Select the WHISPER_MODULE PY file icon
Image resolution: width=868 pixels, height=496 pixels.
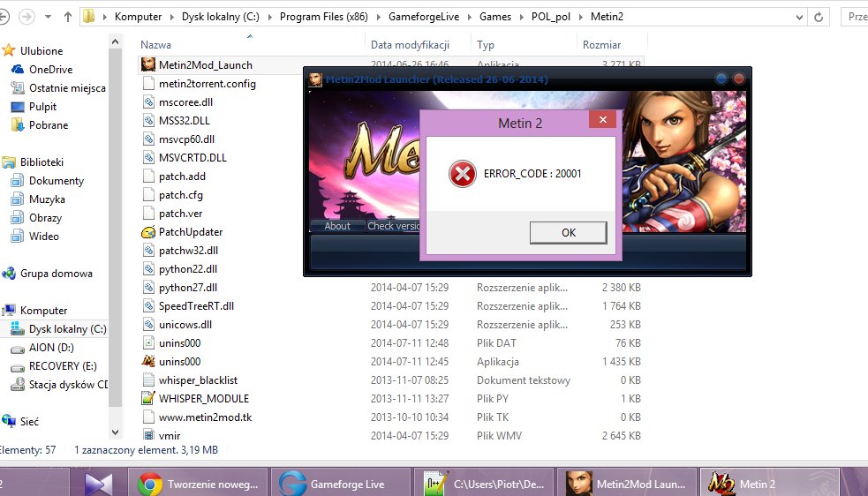(x=147, y=399)
